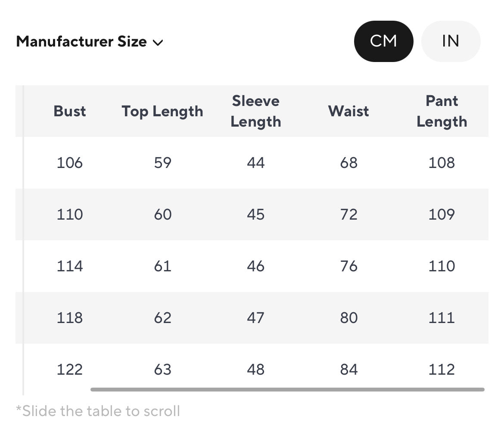The width and height of the screenshot is (504, 435).
Task: Select the Top Length column header
Action: 162,111
